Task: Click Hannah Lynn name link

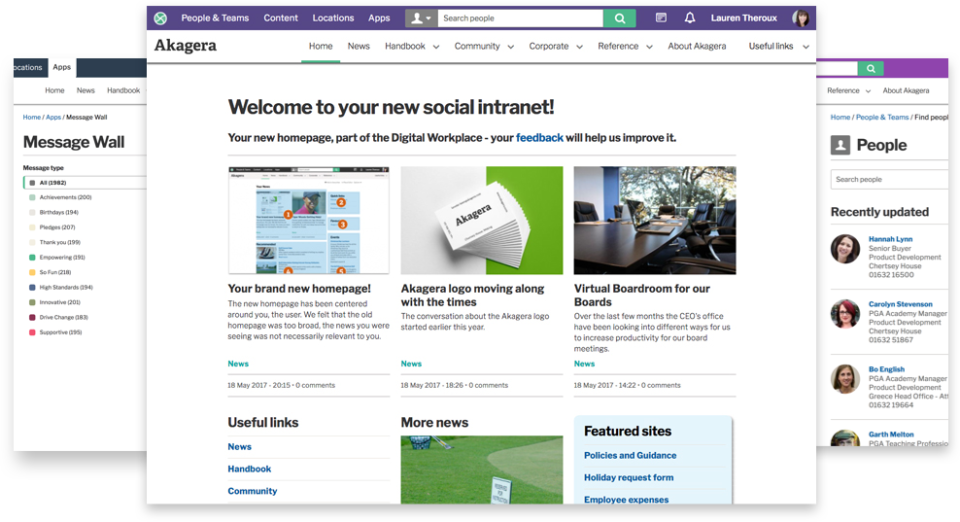Action: coord(890,239)
